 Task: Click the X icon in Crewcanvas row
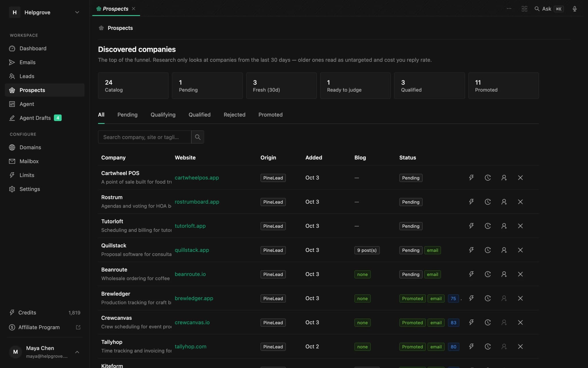pyautogui.click(x=520, y=323)
